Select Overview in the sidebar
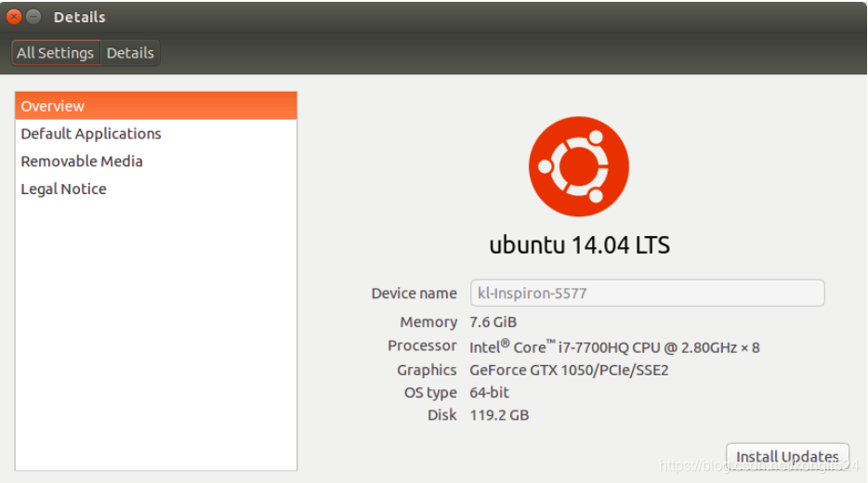The image size is (868, 483). [x=156, y=106]
